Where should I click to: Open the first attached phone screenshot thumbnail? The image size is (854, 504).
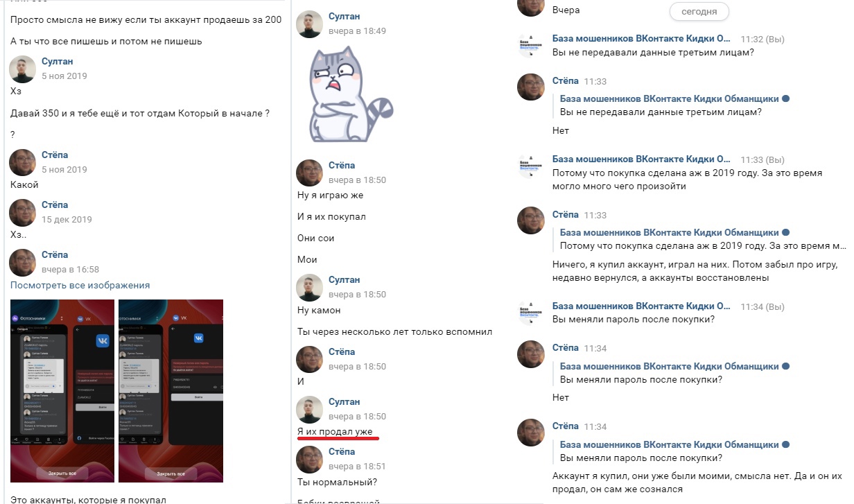[62, 390]
